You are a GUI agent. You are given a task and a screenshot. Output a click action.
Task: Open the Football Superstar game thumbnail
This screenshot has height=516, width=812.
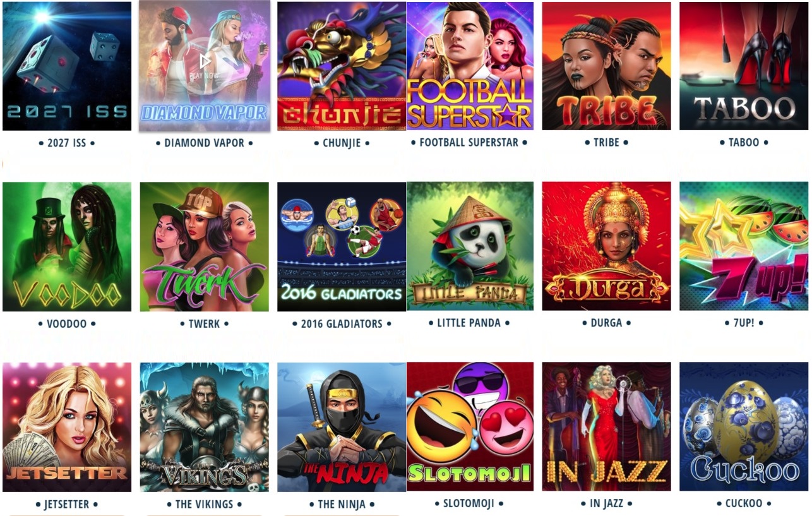tap(470, 66)
